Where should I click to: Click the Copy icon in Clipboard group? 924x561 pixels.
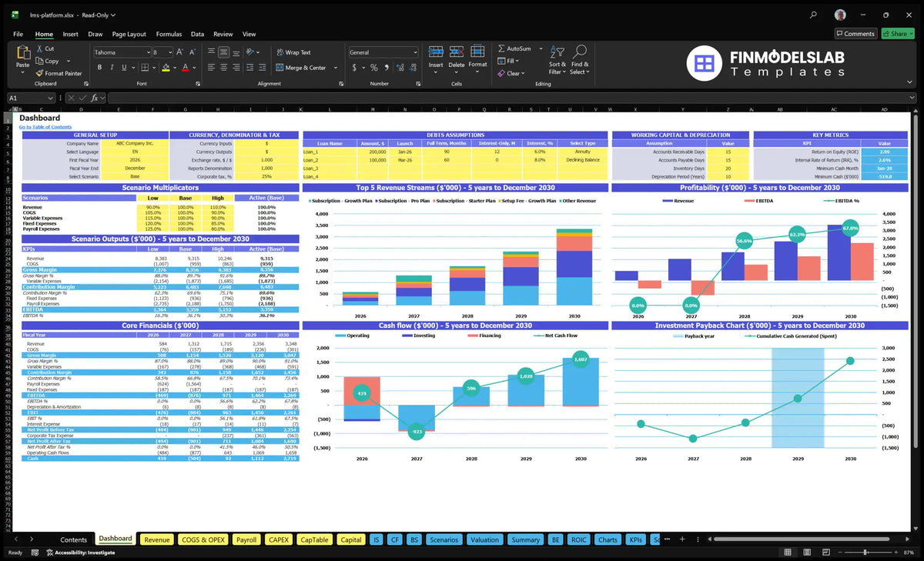pos(39,61)
